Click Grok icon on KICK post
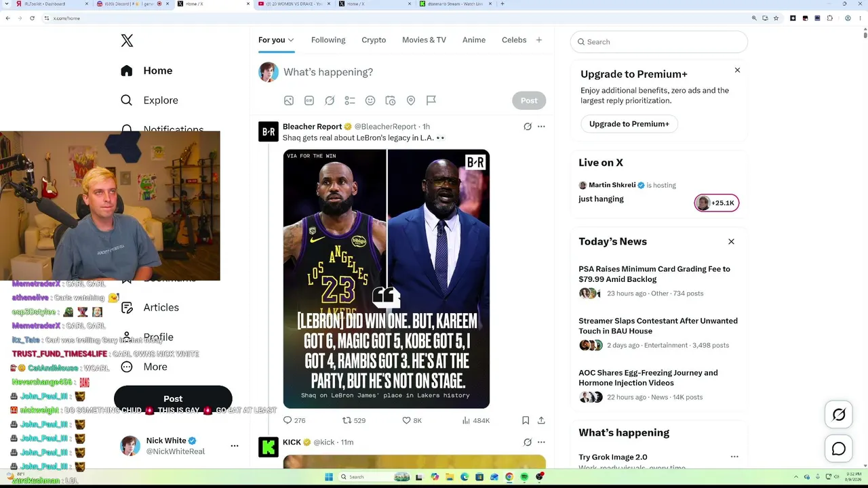 [528, 442]
